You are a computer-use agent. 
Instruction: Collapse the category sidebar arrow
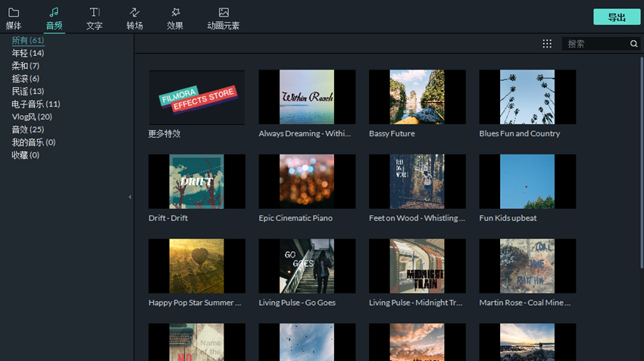[x=130, y=197]
